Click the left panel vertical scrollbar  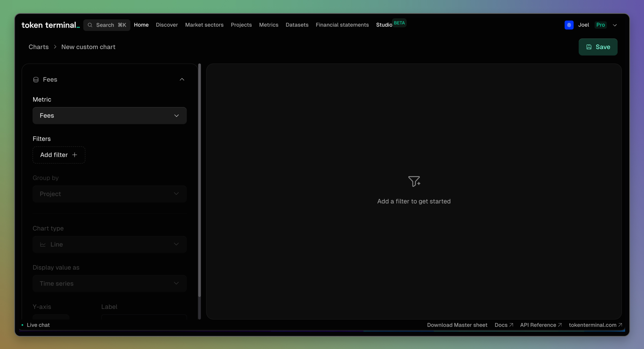(x=199, y=180)
